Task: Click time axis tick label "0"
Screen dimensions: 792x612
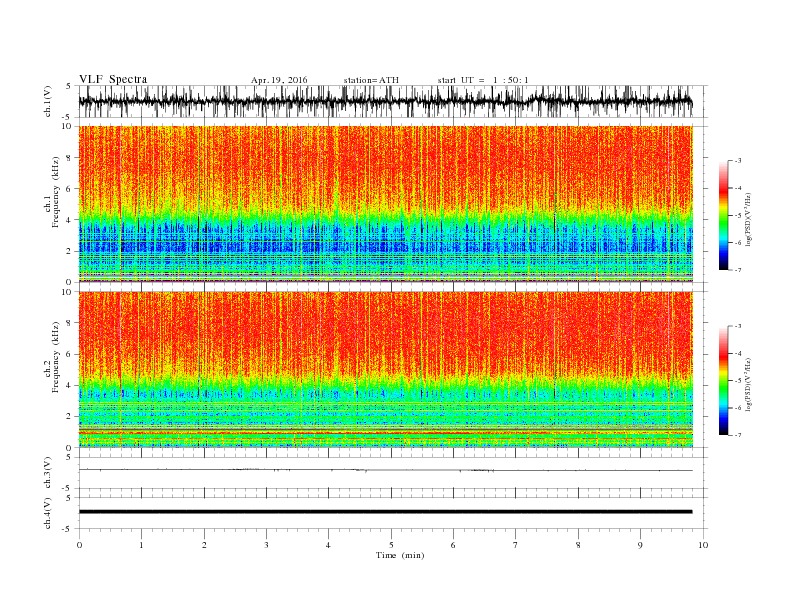Action: pyautogui.click(x=79, y=545)
